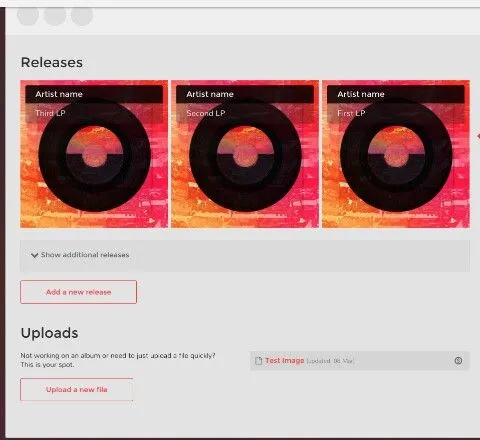This screenshot has width=480, height=440.
Task: Click the text "Third LP"
Action: coord(50,113)
